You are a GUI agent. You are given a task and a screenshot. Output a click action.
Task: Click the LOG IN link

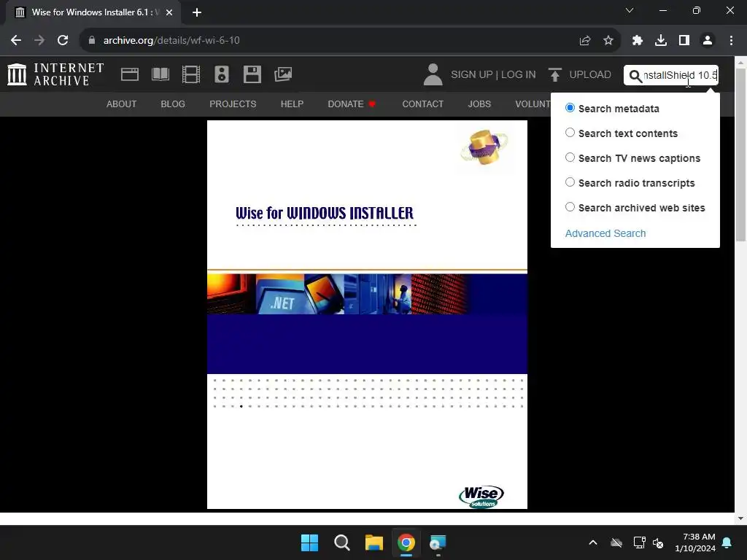point(519,75)
